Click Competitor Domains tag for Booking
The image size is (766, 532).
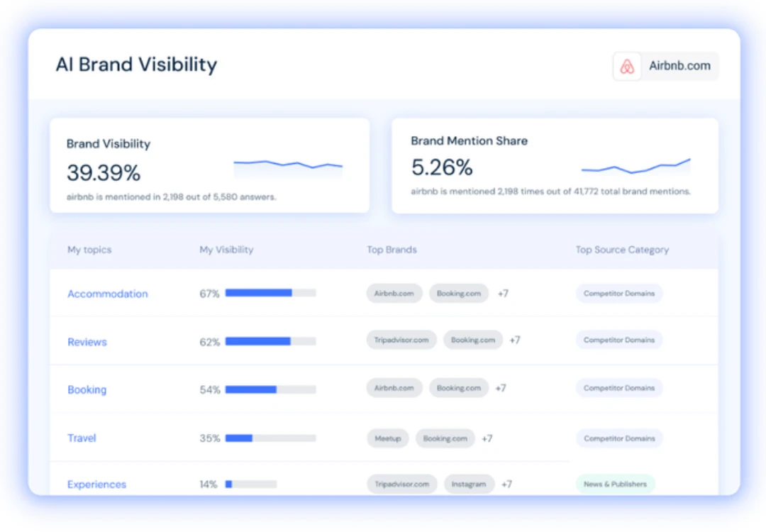pyautogui.click(x=619, y=388)
